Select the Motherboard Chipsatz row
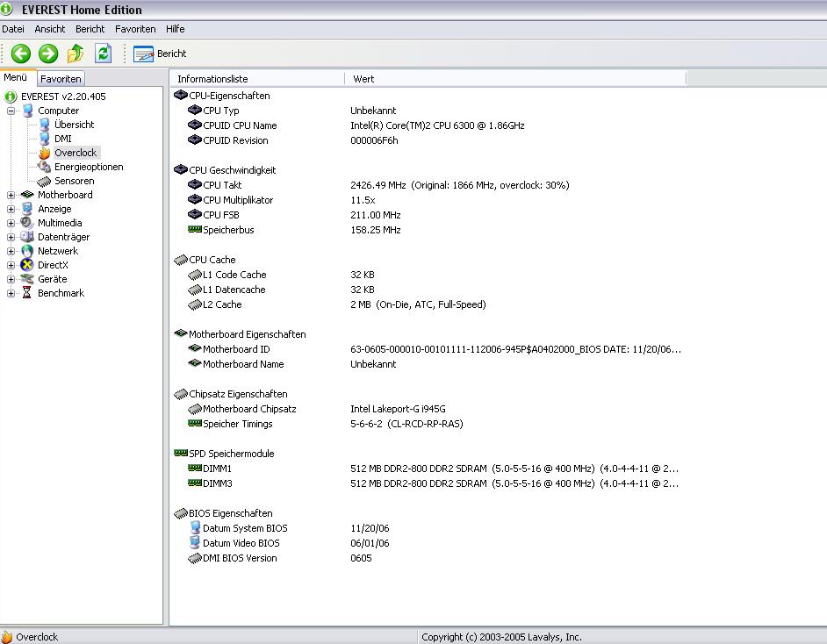The image size is (827, 644). (428, 409)
